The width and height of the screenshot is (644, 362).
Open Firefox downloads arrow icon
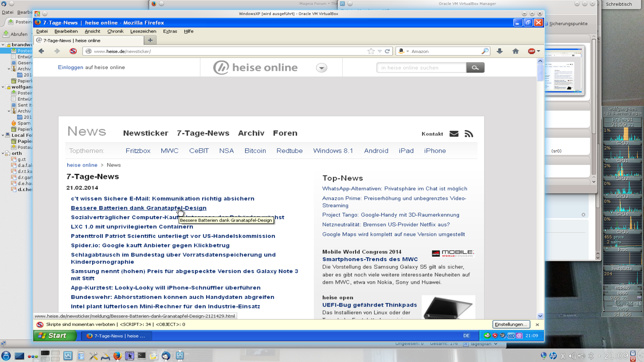(499, 51)
